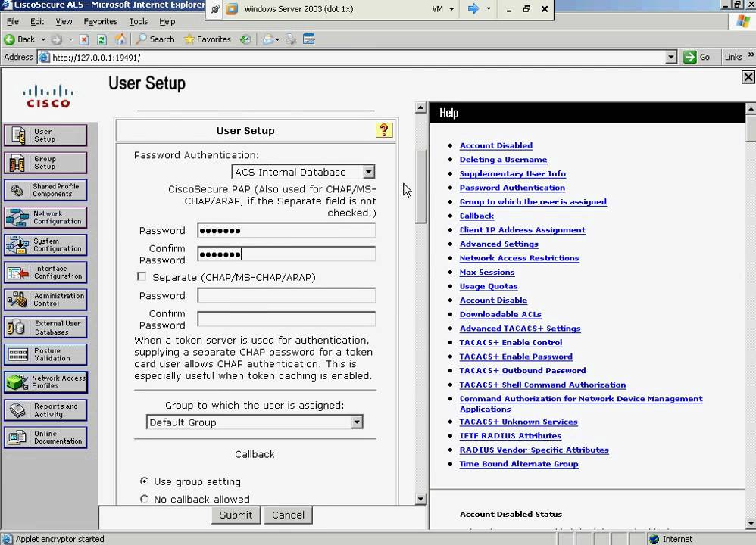The image size is (756, 545).
Task: Click the first Confirm Password field
Action: pyautogui.click(x=286, y=254)
